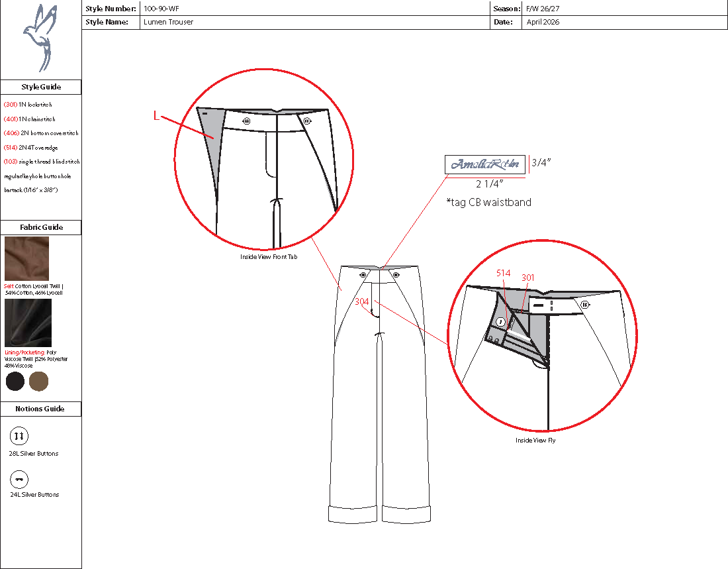This screenshot has width=728, height=569.
Task: Click the *tag CB waistband note
Action: 490,203
